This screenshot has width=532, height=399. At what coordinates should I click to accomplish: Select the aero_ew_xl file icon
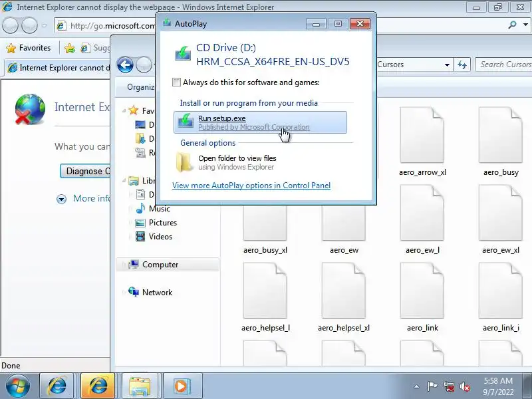(x=501, y=213)
